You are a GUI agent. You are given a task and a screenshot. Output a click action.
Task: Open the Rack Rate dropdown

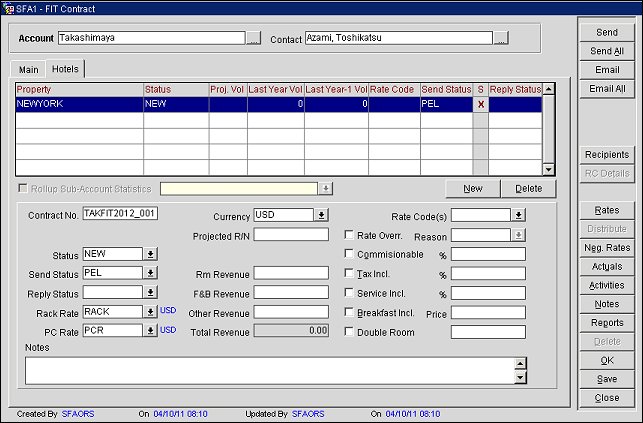[x=150, y=312]
